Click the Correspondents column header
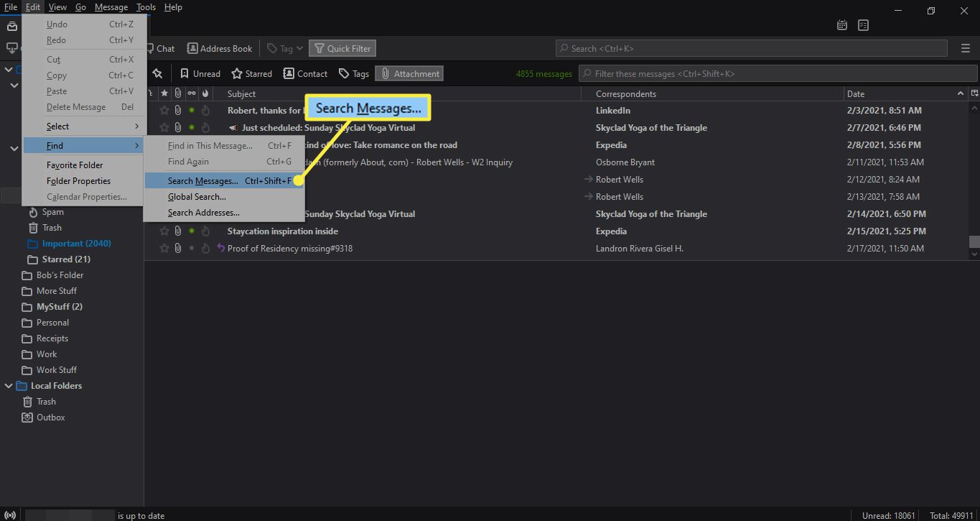This screenshot has width=980, height=521. coord(713,93)
